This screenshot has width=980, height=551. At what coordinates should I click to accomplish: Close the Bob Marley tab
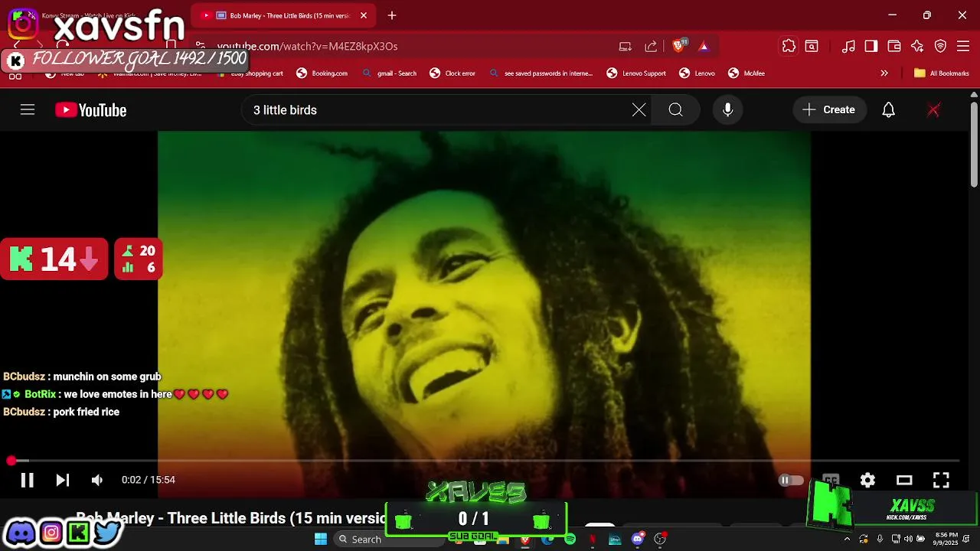pyautogui.click(x=364, y=15)
